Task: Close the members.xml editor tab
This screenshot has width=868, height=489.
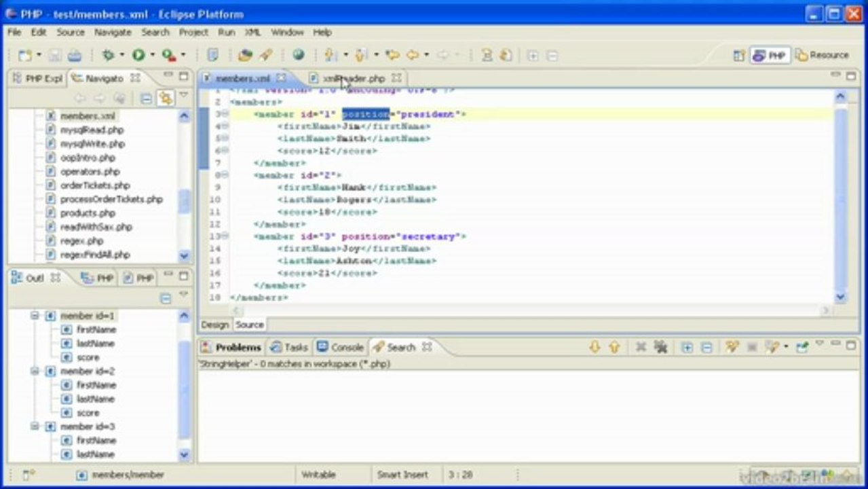Action: tap(281, 78)
